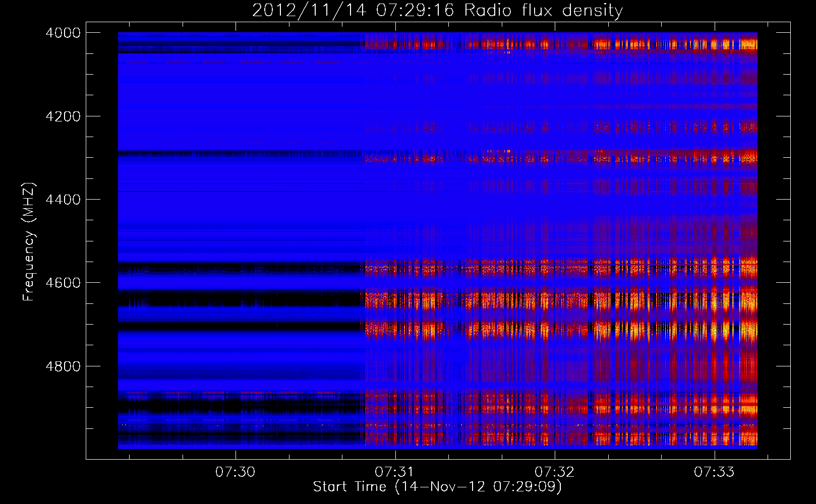This screenshot has height=504, width=816.
Task: Click the plot title "2012/11/14 07:29:16 Radio flux density"
Action: (x=437, y=10)
